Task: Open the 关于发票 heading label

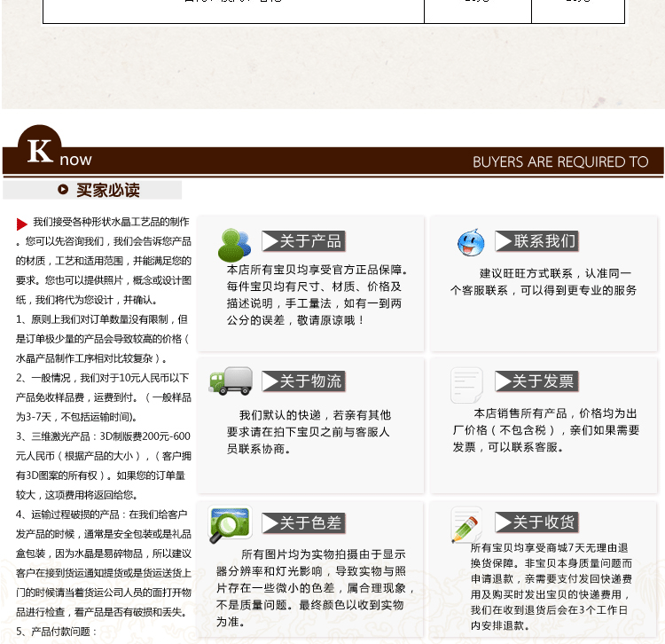Action: (x=536, y=381)
